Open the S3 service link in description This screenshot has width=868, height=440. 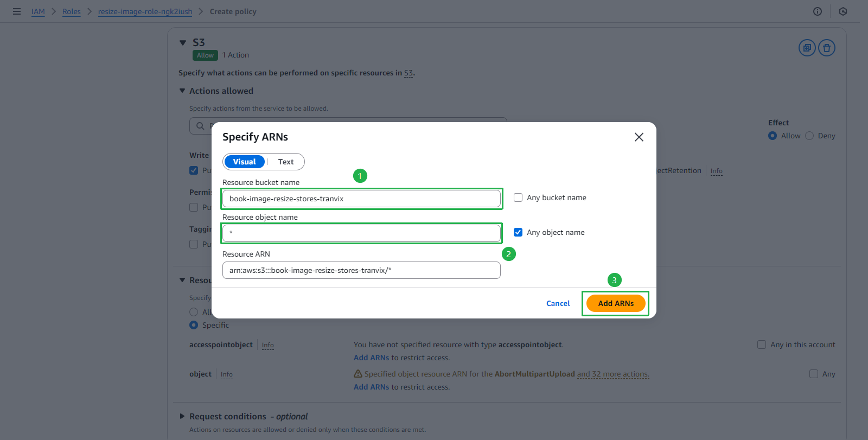[x=409, y=73]
